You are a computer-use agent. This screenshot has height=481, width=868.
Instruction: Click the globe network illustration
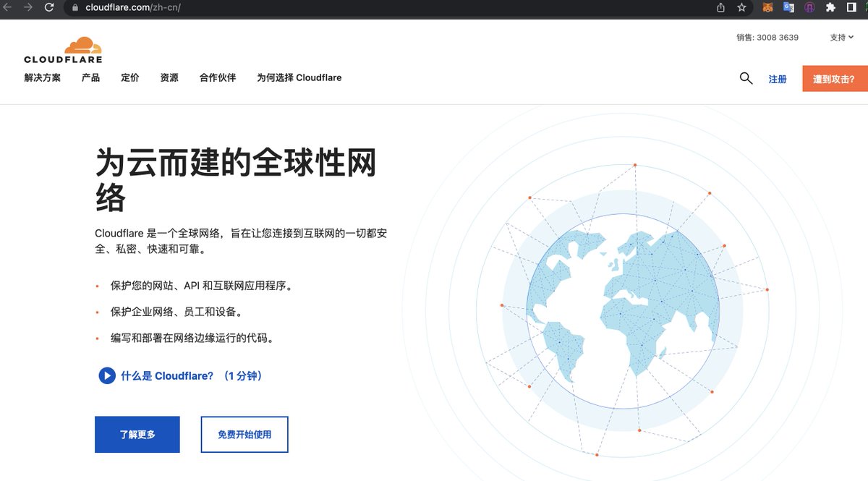pos(624,311)
